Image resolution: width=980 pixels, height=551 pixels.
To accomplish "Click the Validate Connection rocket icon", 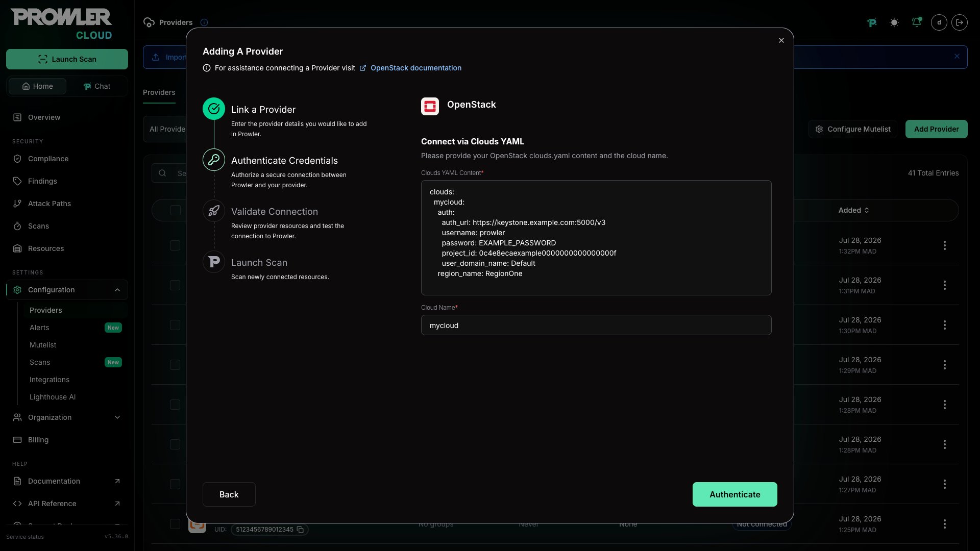I will [x=214, y=211].
